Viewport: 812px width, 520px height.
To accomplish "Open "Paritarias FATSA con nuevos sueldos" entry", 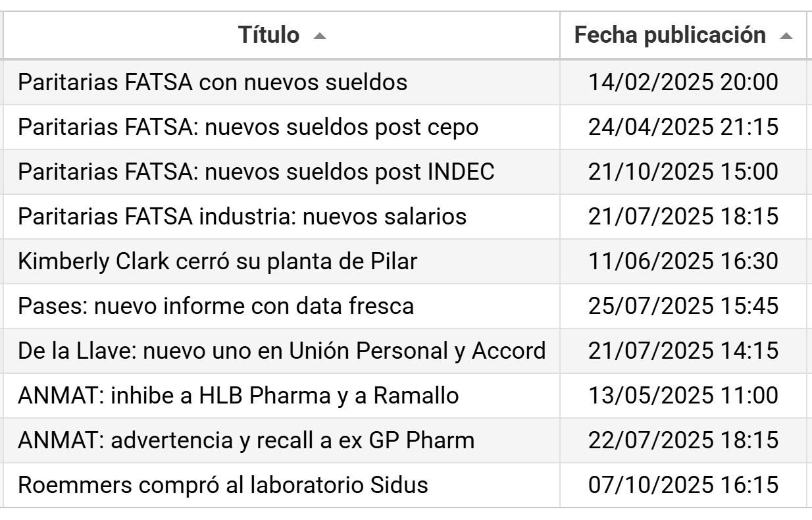I will [x=213, y=82].
